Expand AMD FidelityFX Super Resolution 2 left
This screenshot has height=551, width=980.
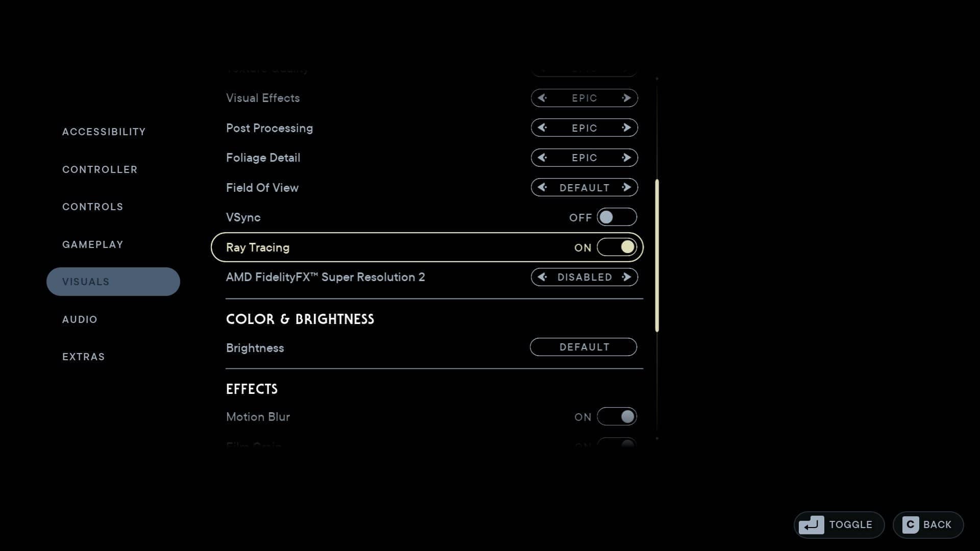(542, 277)
